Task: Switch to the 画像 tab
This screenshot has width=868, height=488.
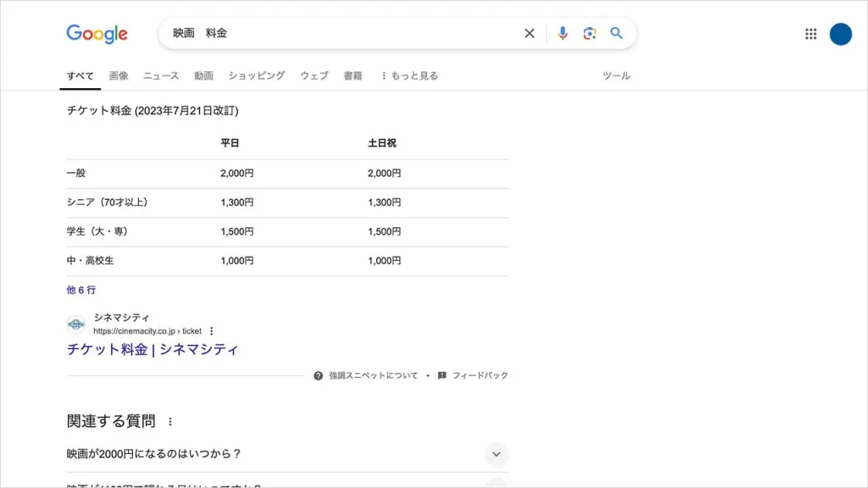Action: click(119, 75)
